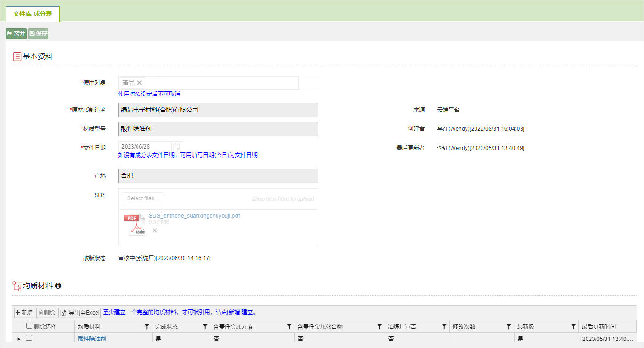The height and width of the screenshot is (348, 644).
Task: Open filter for 含责任金属元素 column
Action: tap(289, 326)
